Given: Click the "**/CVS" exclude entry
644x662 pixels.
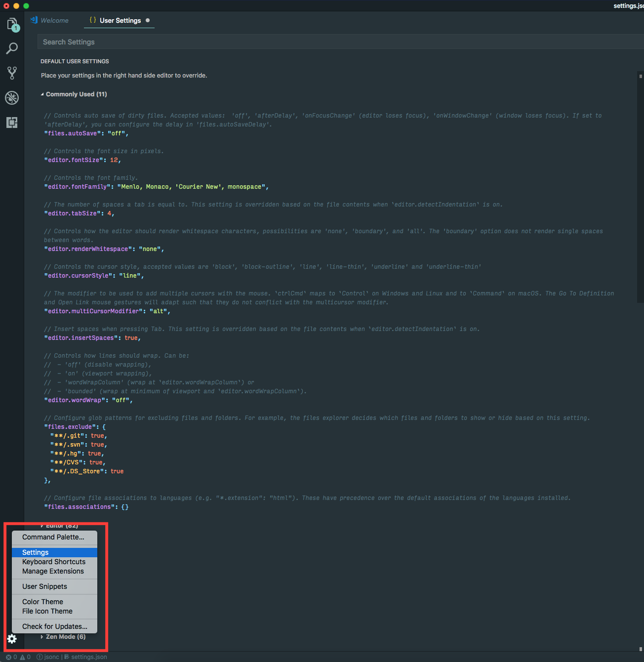Looking at the screenshot, I should tap(66, 462).
